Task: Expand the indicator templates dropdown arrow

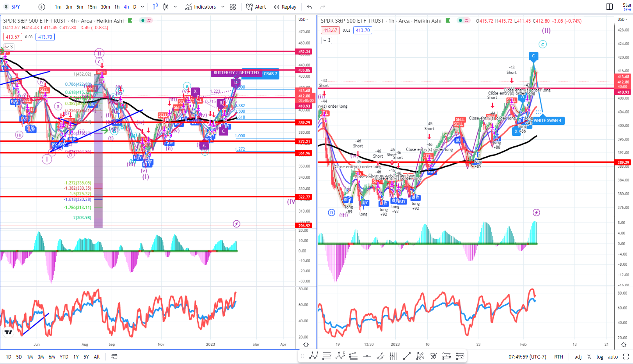Action: point(223,7)
